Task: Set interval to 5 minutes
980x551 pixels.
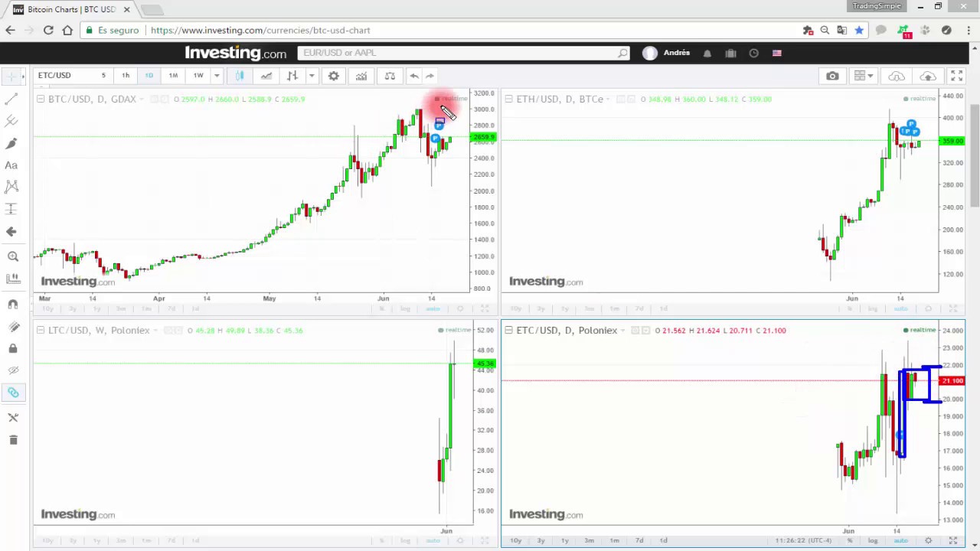Action: pos(103,76)
